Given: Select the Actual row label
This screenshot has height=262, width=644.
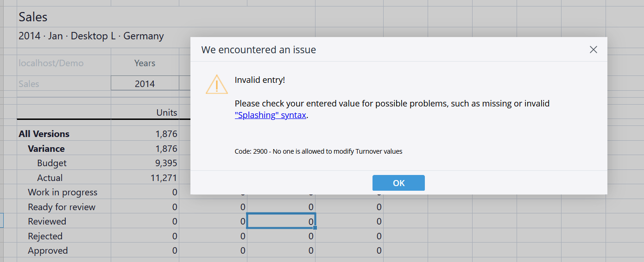Looking at the screenshot, I should coord(50,178).
